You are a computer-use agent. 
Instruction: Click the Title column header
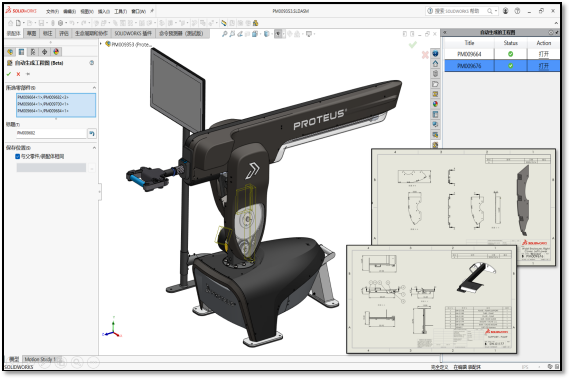click(x=469, y=43)
